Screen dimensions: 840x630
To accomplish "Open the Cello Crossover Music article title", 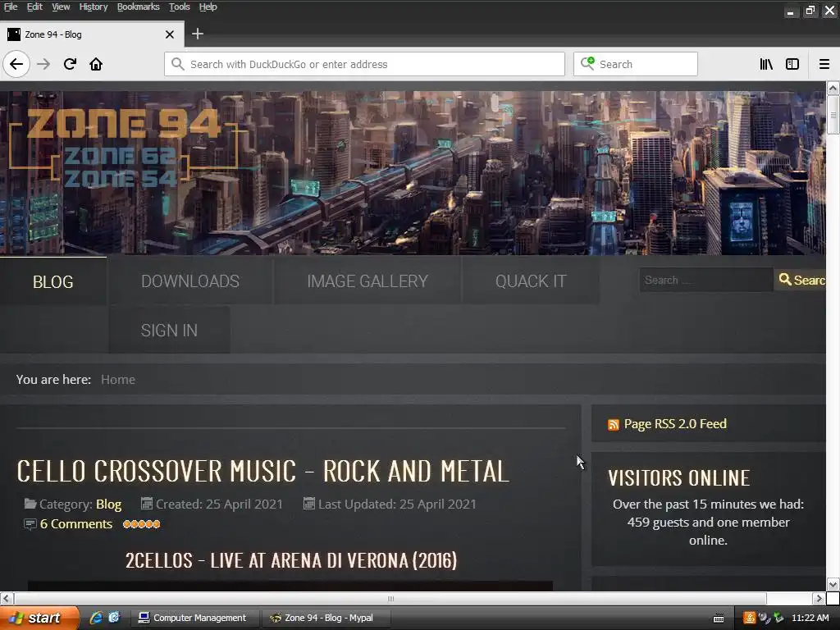I will pos(262,472).
